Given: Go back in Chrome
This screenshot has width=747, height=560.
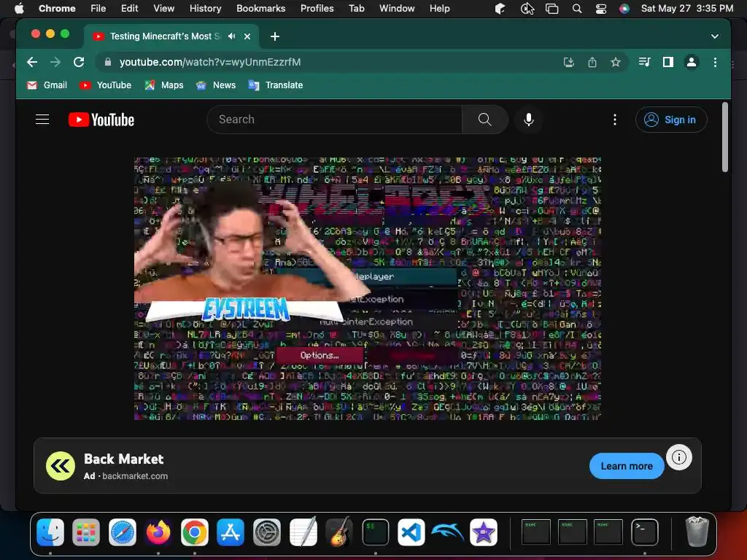Looking at the screenshot, I should (x=32, y=62).
